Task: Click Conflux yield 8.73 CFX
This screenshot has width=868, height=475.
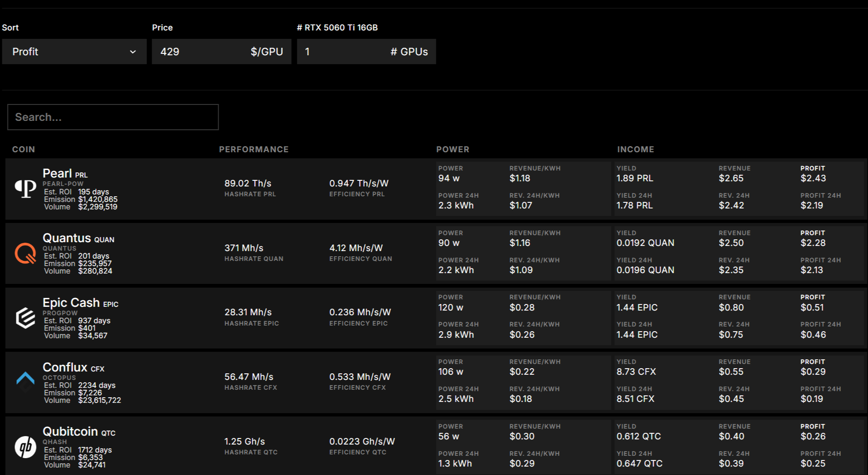Action: (x=636, y=371)
